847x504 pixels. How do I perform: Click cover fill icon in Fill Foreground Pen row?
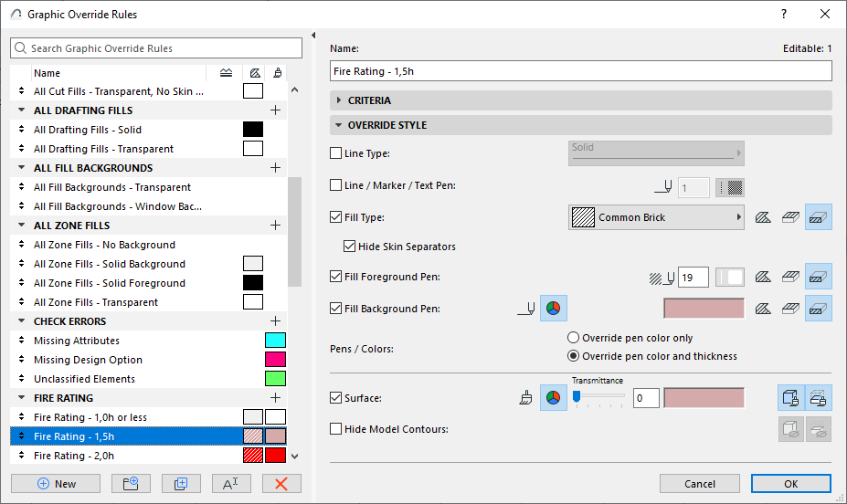(x=790, y=277)
